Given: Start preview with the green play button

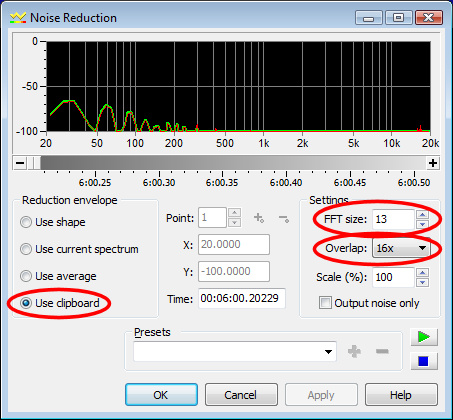Looking at the screenshot, I should pos(424,337).
